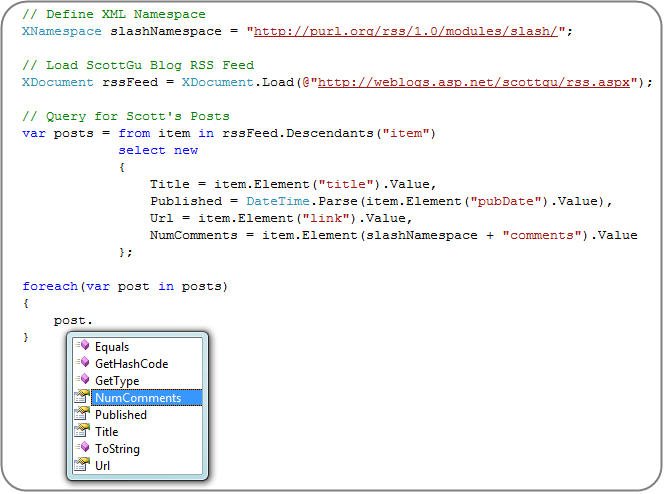Open the purl.org slash namespace URL
668x494 pixels.
406,32
